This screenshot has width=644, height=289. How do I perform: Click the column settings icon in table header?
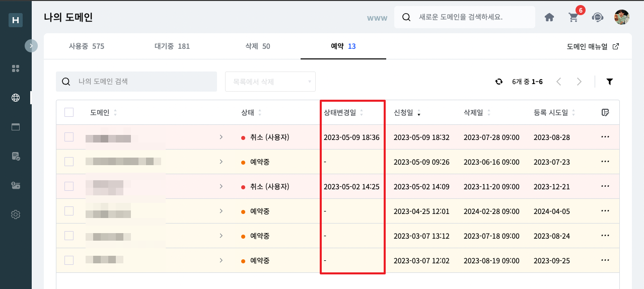605,112
